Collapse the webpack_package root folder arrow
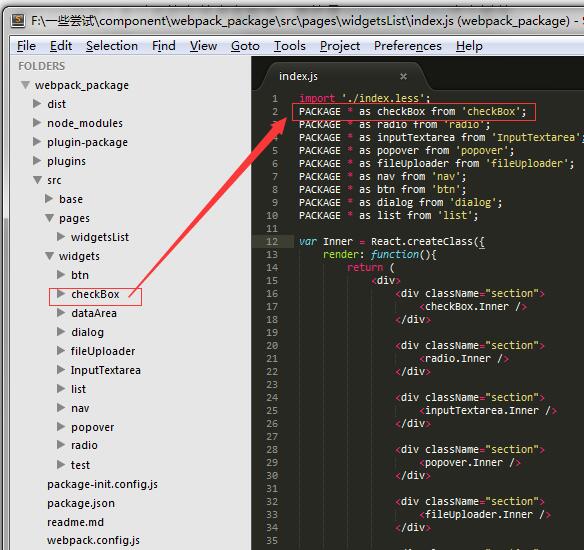Image resolution: width=584 pixels, height=550 pixels. pyautogui.click(x=25, y=85)
